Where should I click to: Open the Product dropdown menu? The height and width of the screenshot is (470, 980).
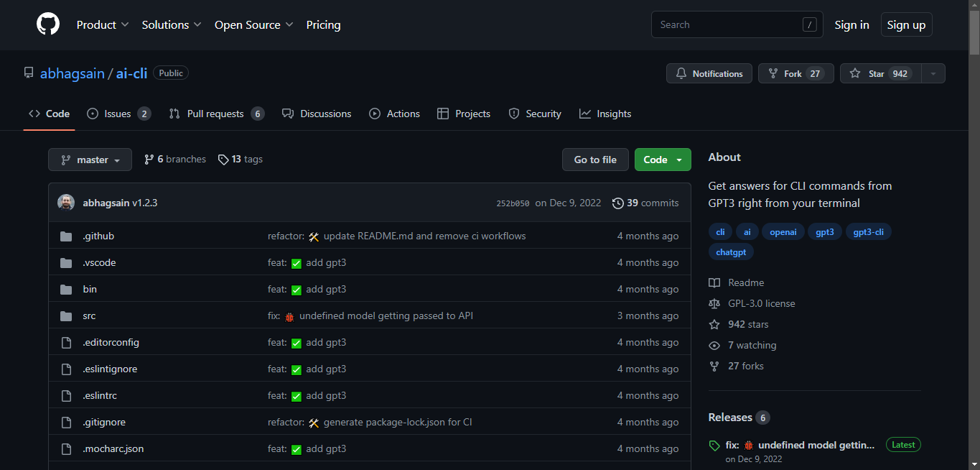[x=103, y=24]
